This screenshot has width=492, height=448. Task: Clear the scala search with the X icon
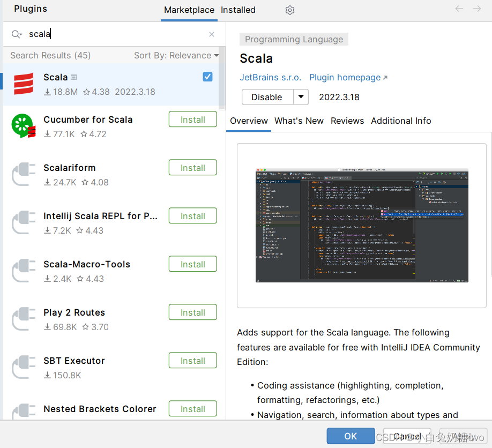coord(211,34)
